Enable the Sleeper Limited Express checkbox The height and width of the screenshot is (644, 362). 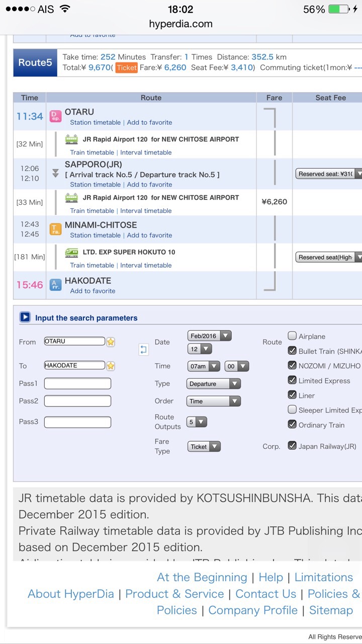(x=292, y=410)
